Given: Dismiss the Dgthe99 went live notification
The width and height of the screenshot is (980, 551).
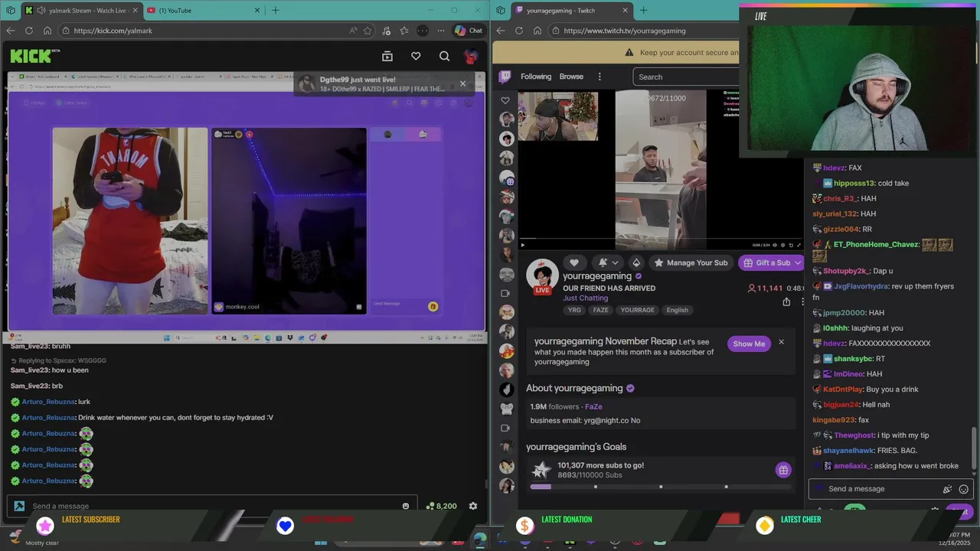Looking at the screenshot, I should (462, 83).
